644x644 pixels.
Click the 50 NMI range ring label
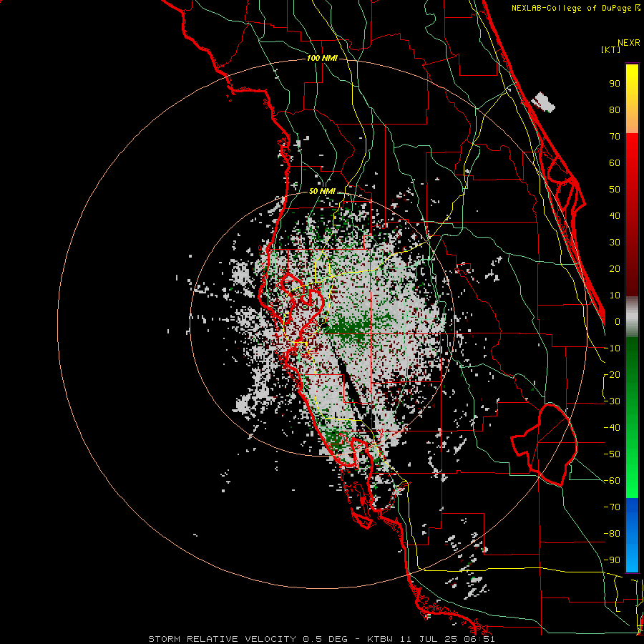coord(322,191)
